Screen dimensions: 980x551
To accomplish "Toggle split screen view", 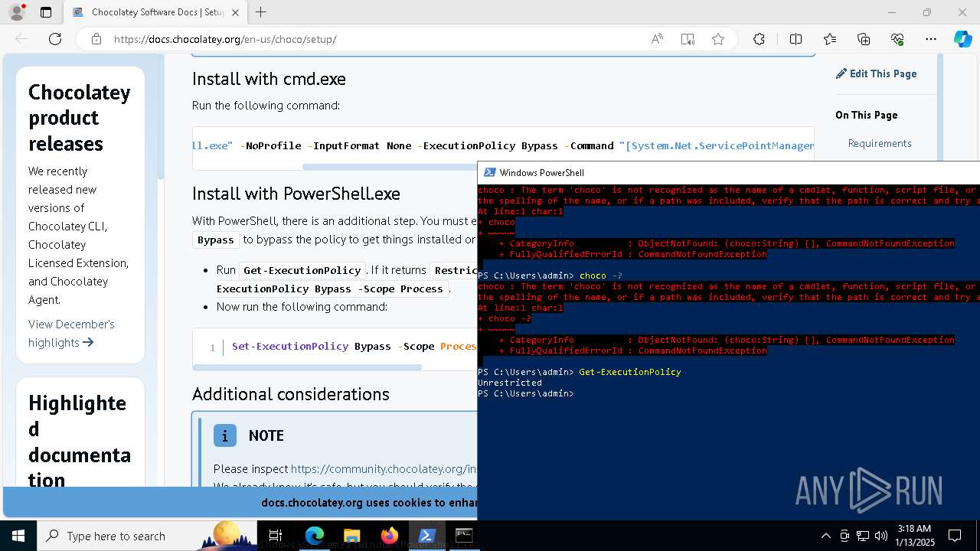I will tap(795, 39).
